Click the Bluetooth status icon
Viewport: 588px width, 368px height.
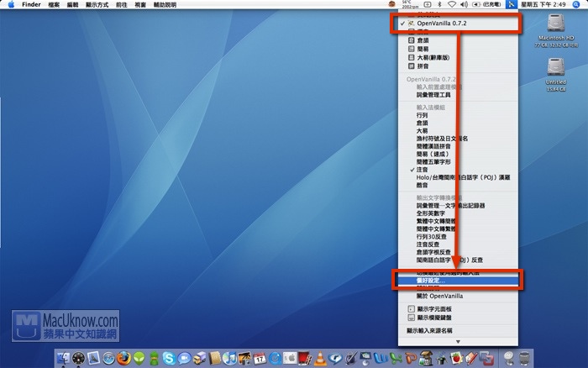(x=439, y=4)
